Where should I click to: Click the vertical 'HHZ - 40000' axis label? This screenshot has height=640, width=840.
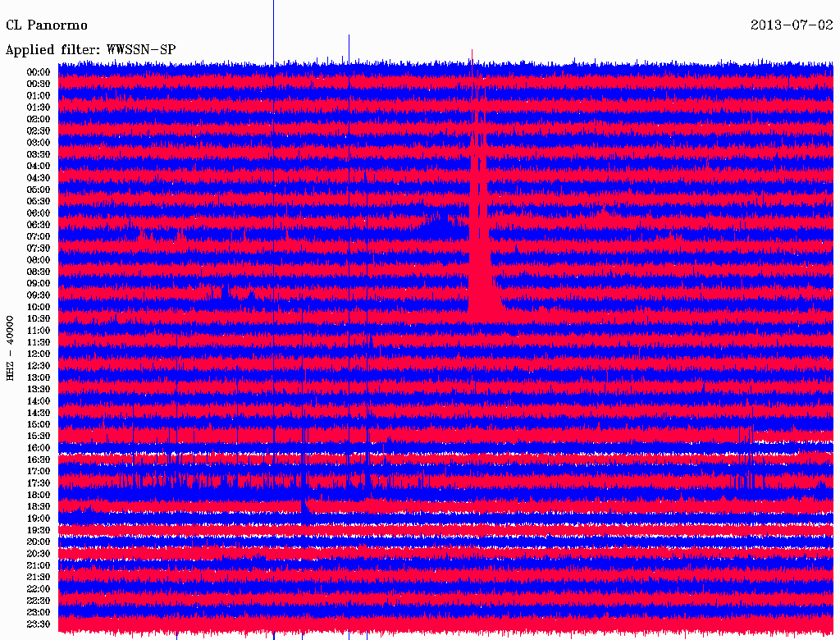[x=10, y=347]
